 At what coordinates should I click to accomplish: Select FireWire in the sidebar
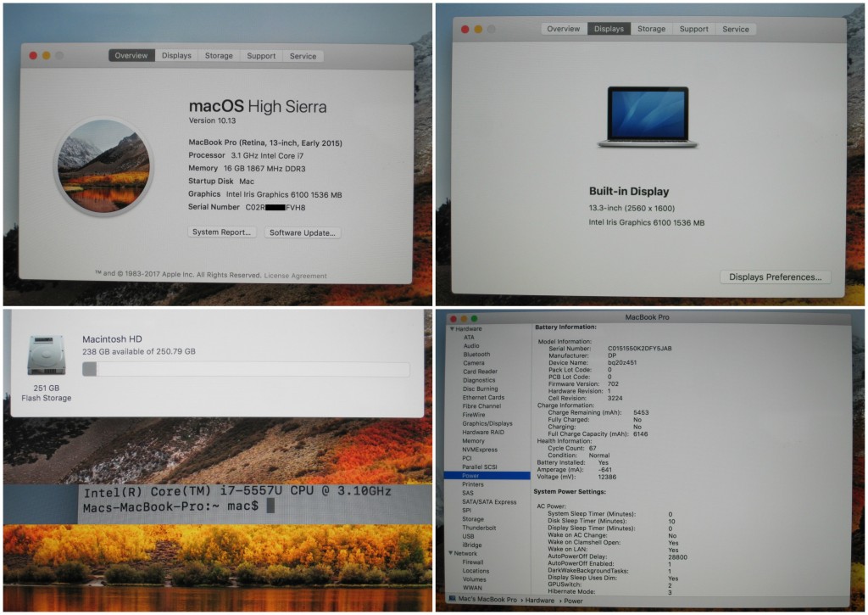point(474,415)
